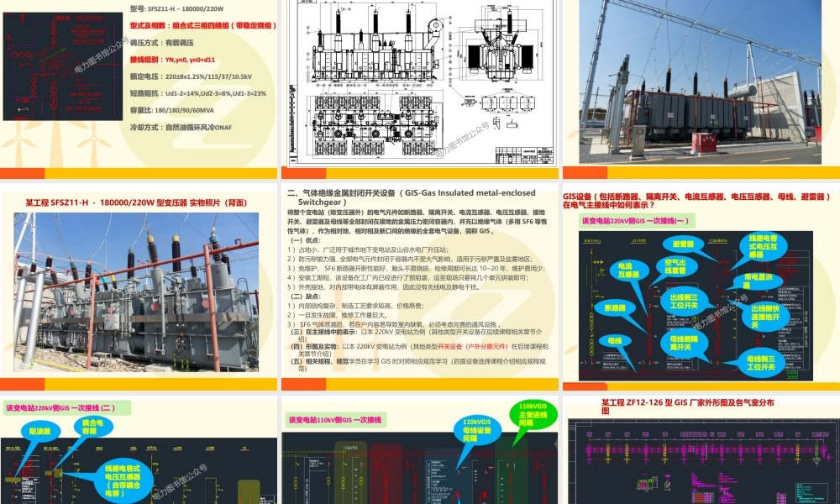Select the 母线侧隔离开关 callout bubble

click(x=683, y=343)
